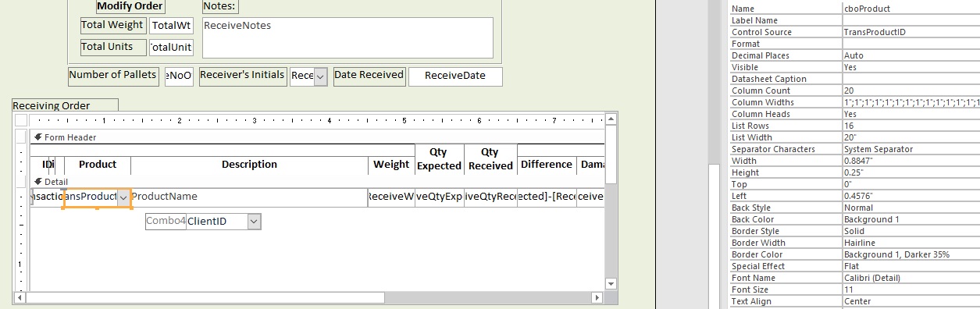
Task: Select the Notes: label
Action: coord(220,6)
